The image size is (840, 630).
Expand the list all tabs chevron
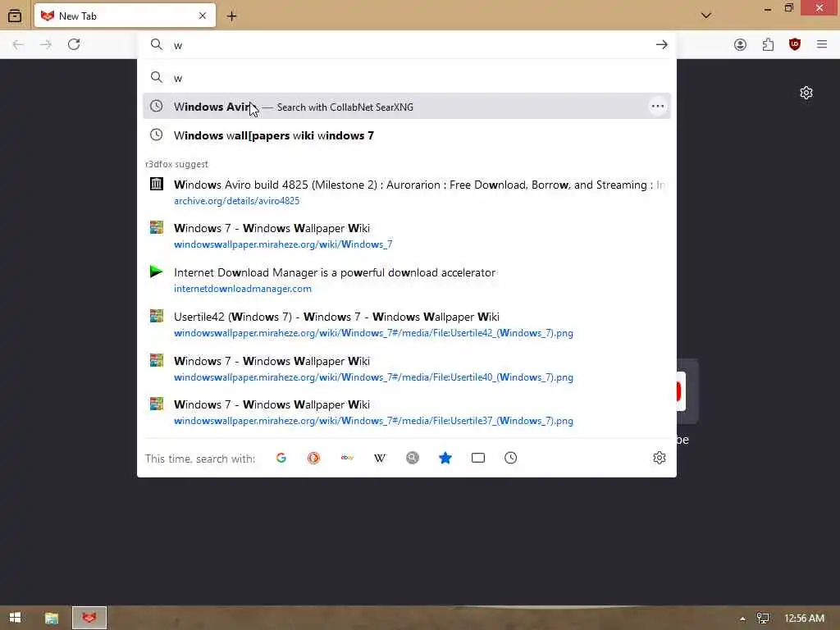point(706,16)
